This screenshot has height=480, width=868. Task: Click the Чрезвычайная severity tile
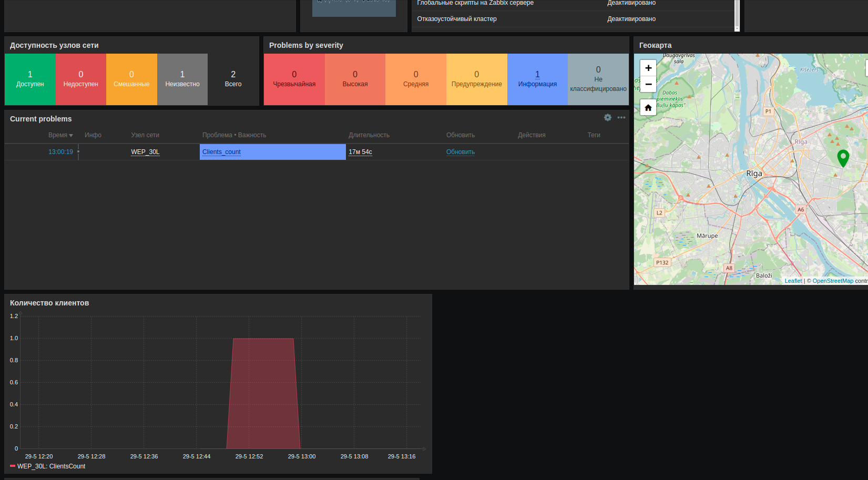coord(294,79)
